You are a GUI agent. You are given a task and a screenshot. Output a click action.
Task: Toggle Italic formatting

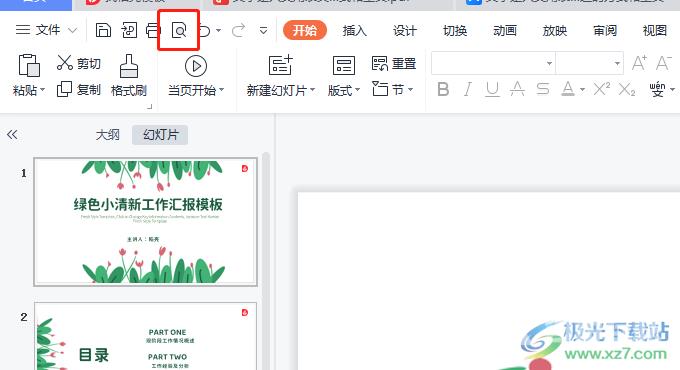pyautogui.click(x=468, y=89)
